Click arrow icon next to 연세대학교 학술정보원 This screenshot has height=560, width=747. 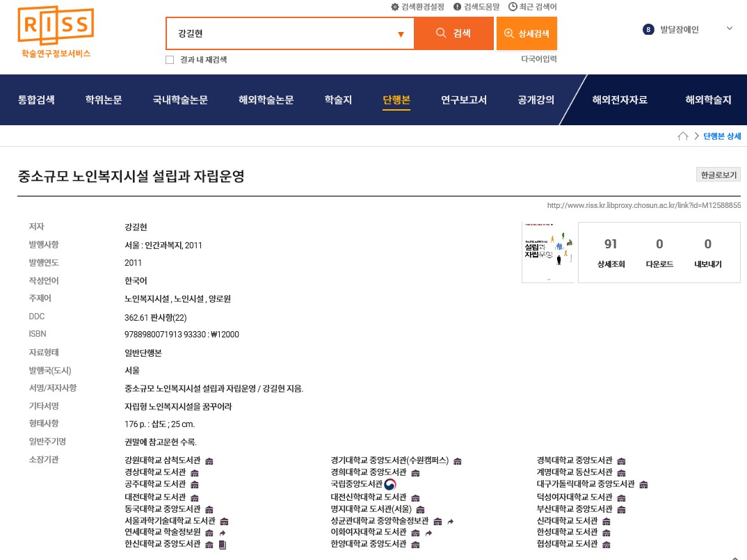coord(223,532)
